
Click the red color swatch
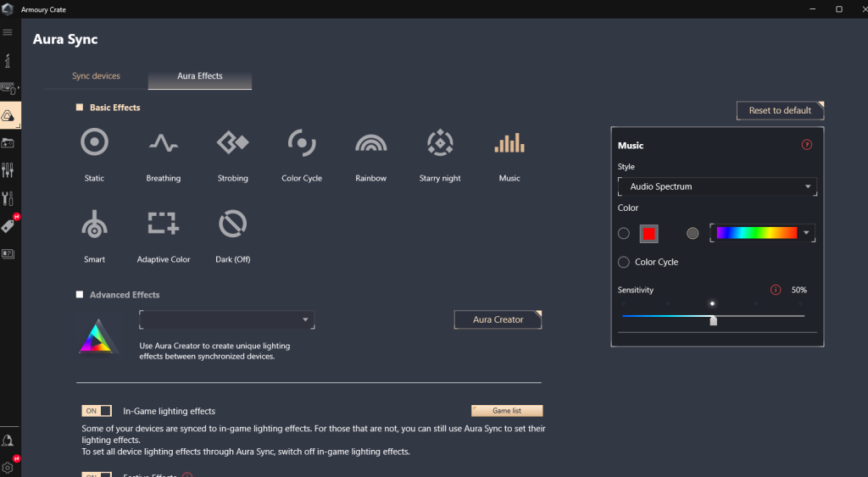click(x=649, y=234)
